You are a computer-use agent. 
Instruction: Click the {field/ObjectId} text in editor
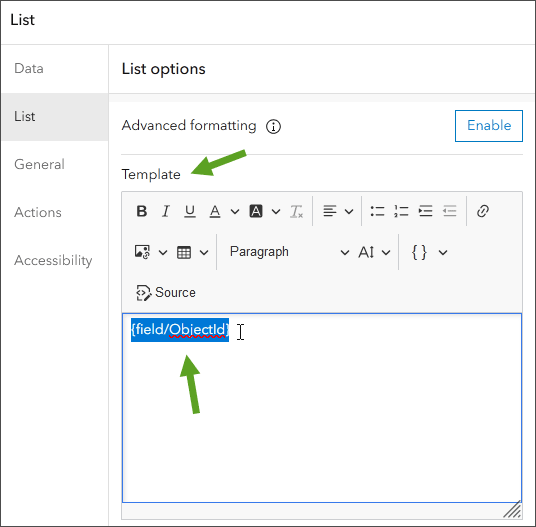[x=180, y=329]
